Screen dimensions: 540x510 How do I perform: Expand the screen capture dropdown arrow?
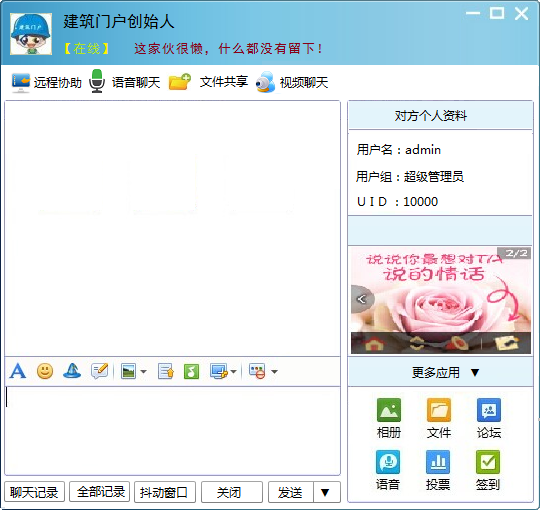(233, 372)
